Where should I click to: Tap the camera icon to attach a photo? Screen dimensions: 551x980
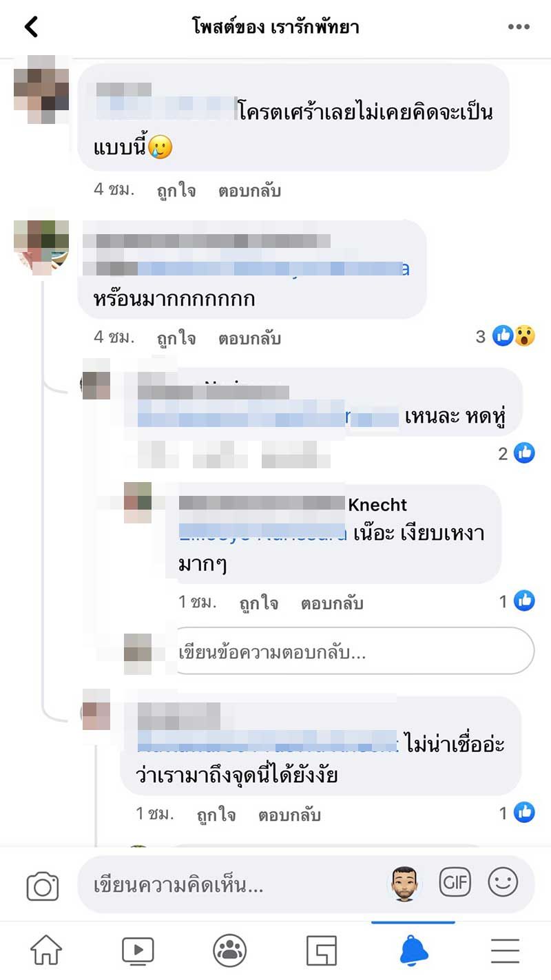point(43,886)
